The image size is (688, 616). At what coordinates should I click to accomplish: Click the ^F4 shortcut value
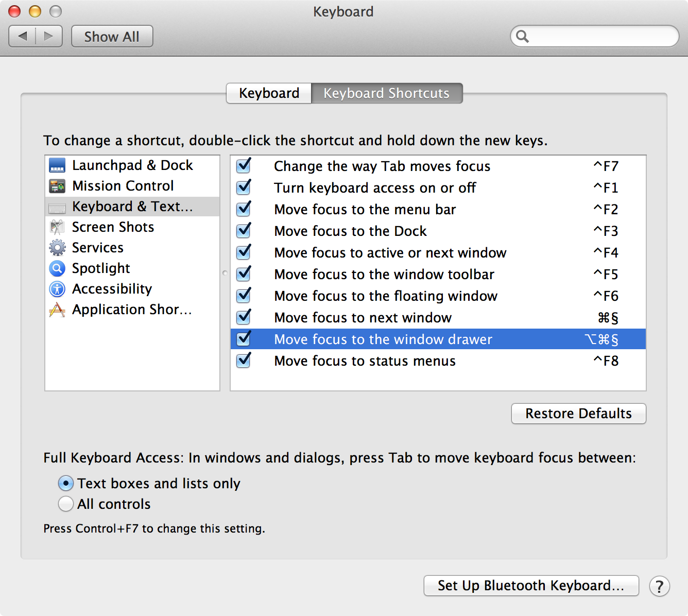pos(606,253)
